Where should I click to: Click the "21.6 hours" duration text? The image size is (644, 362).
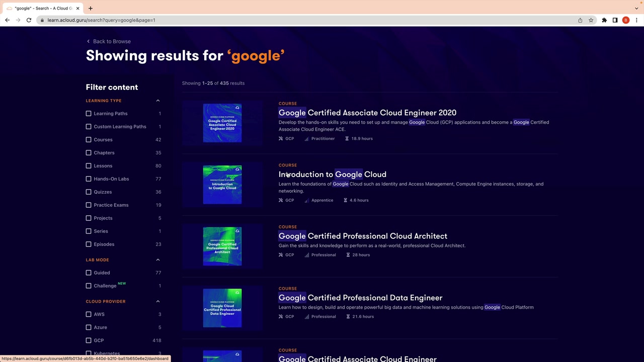(x=363, y=317)
